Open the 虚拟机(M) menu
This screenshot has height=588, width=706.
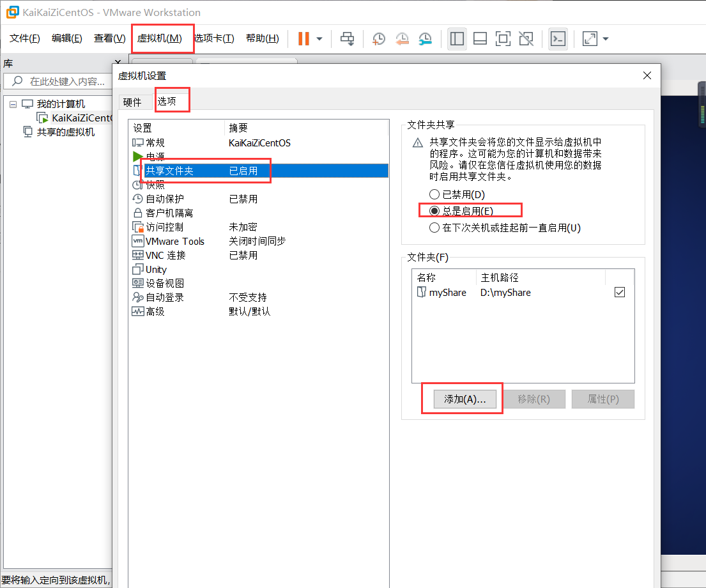159,38
